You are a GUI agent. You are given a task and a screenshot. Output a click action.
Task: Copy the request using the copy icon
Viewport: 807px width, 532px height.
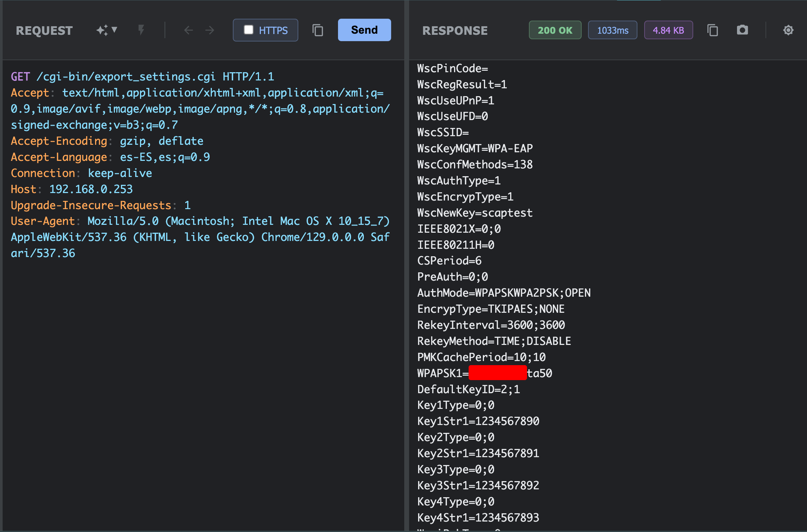pos(317,30)
